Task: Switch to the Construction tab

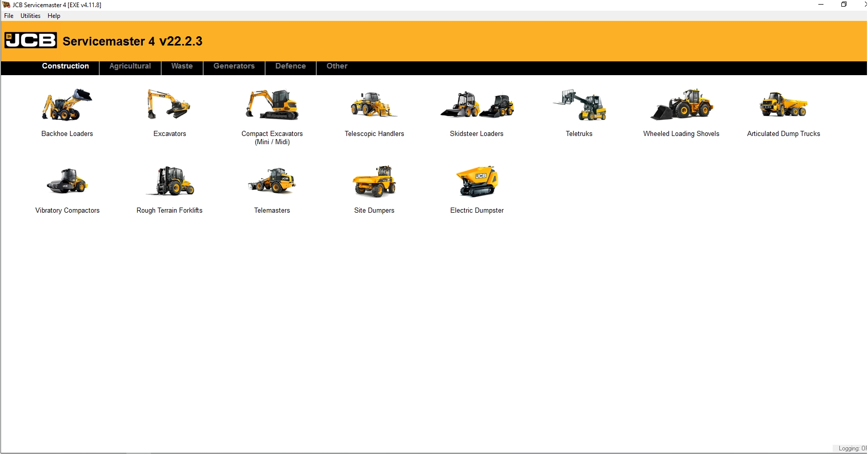Action: 66,66
